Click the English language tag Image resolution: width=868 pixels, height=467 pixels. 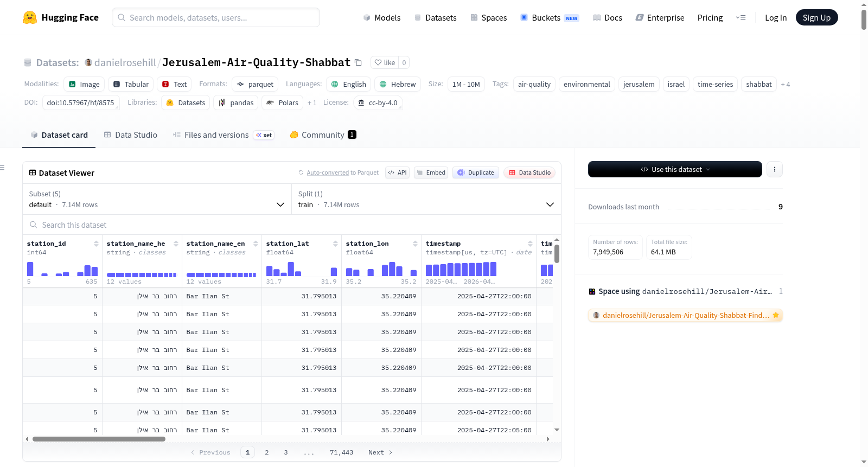(x=349, y=84)
